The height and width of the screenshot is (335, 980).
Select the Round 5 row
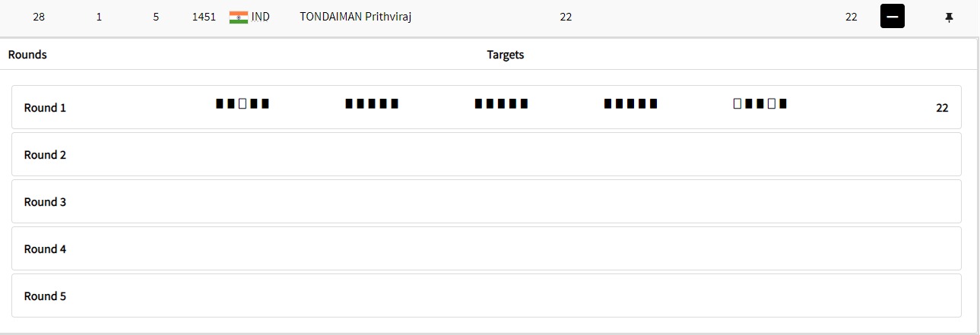tap(487, 295)
